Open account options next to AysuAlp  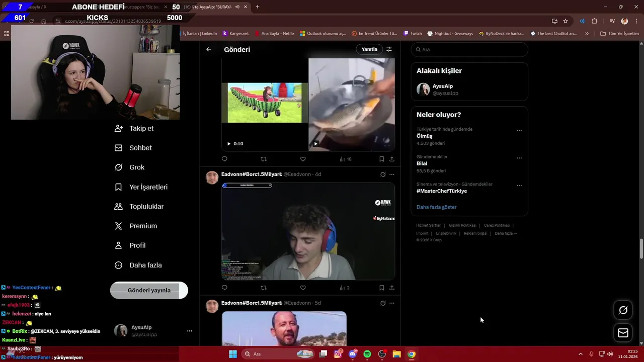190,331
